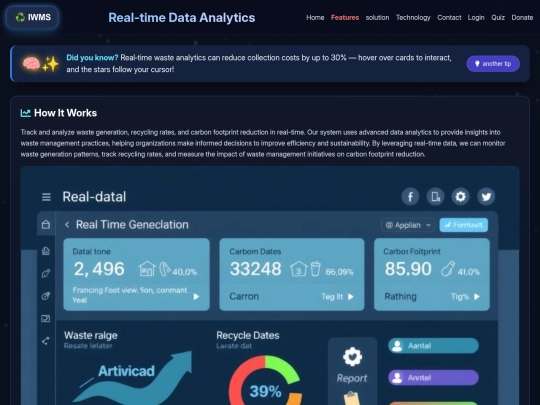The image size is (540, 405).
Task: Click the Real-time Data Analytics title
Action: click(x=181, y=18)
